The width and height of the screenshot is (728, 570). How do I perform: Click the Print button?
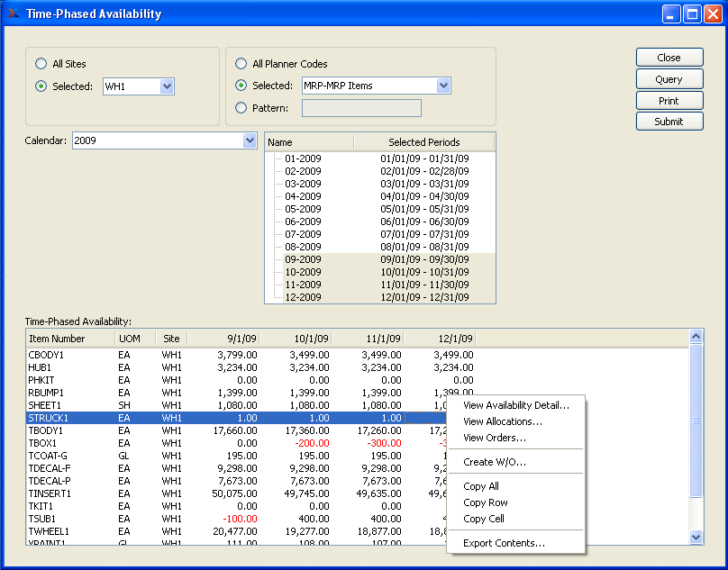pos(669,101)
